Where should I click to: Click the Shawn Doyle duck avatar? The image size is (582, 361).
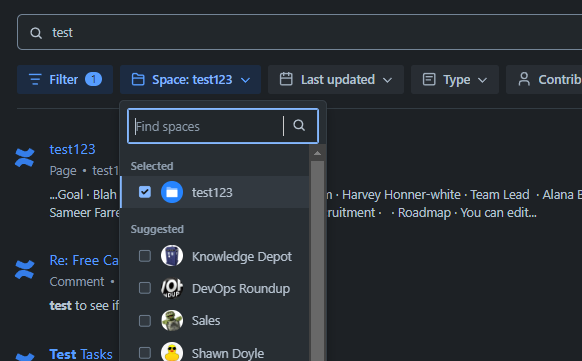click(172, 352)
